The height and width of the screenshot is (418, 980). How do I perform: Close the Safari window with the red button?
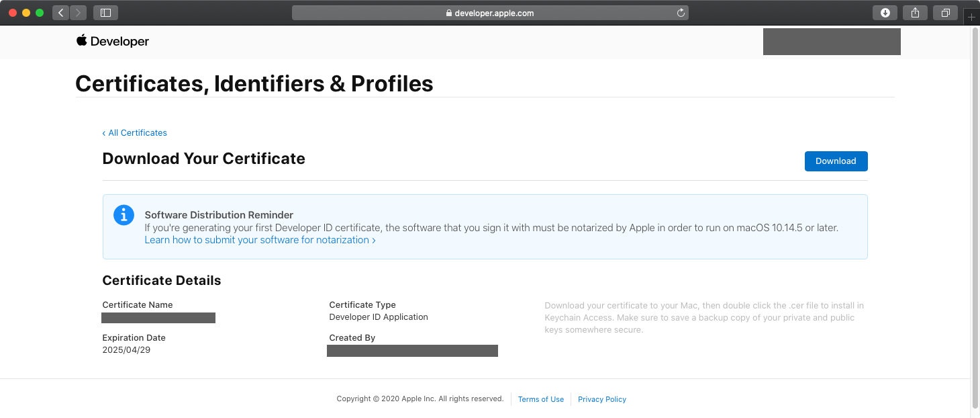tap(13, 13)
